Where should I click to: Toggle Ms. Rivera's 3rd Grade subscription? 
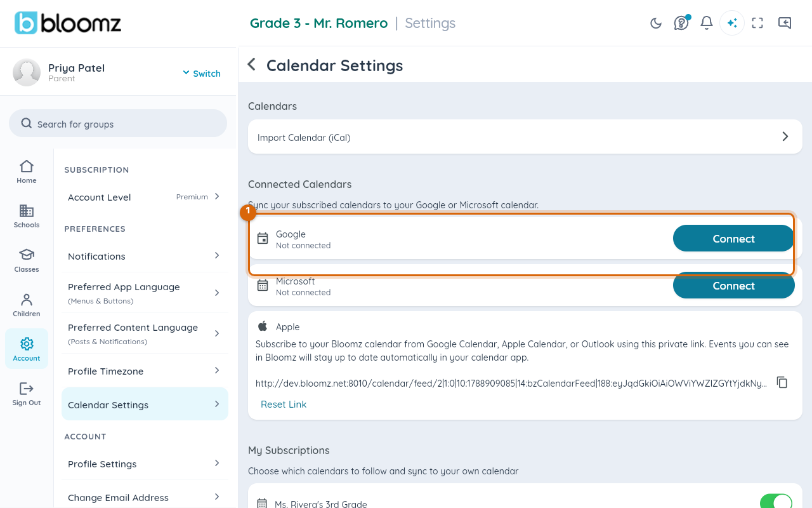coord(776,502)
